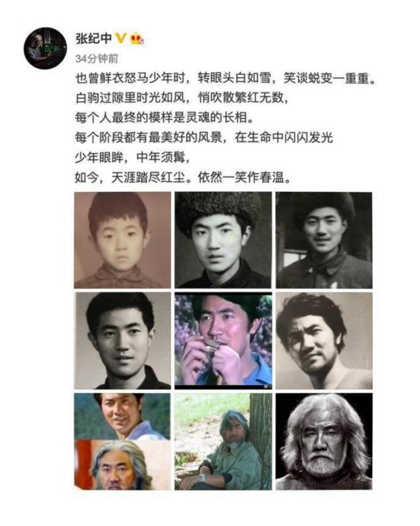Open the bottom-left two-photo collage thumbnail
The width and height of the screenshot is (420, 526).
pyautogui.click(x=122, y=442)
